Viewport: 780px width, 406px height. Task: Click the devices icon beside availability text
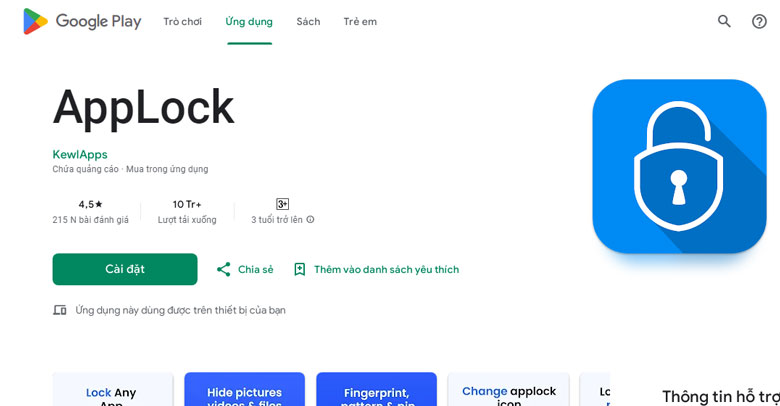(x=60, y=310)
